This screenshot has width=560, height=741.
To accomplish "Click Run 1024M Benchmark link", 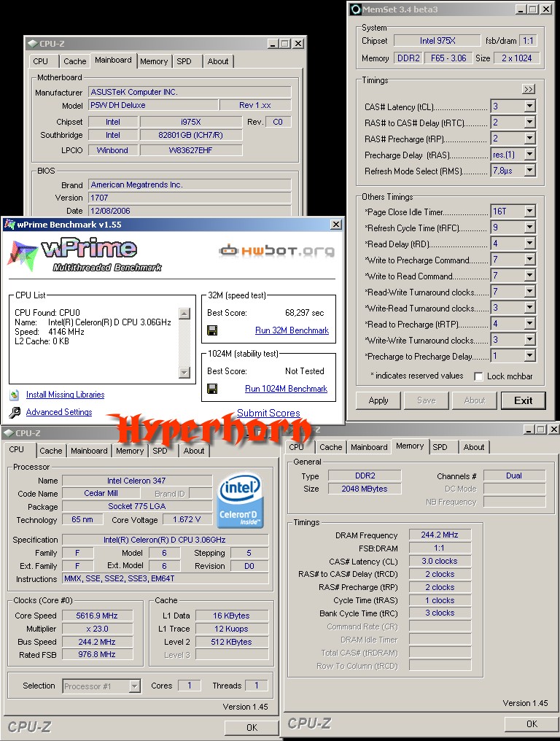I will coord(286,389).
